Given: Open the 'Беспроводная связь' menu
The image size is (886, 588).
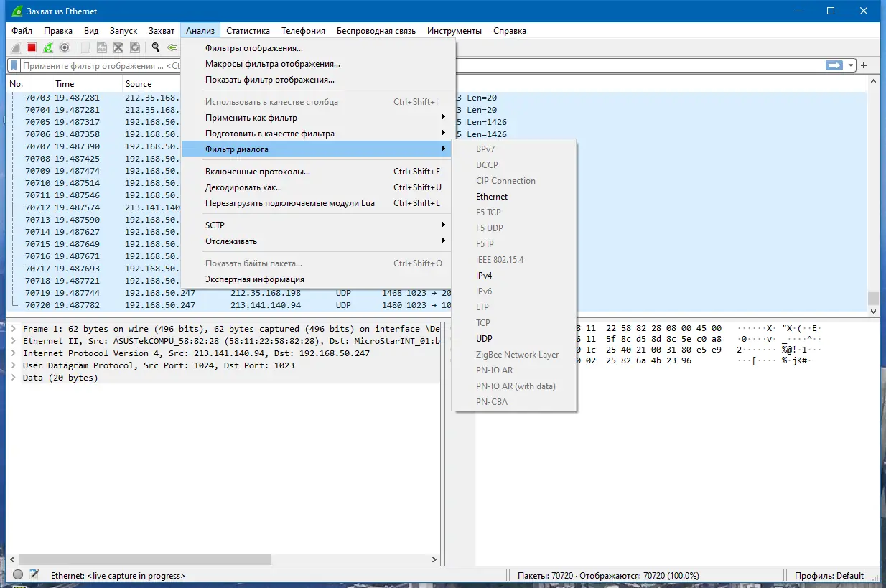Looking at the screenshot, I should [376, 31].
